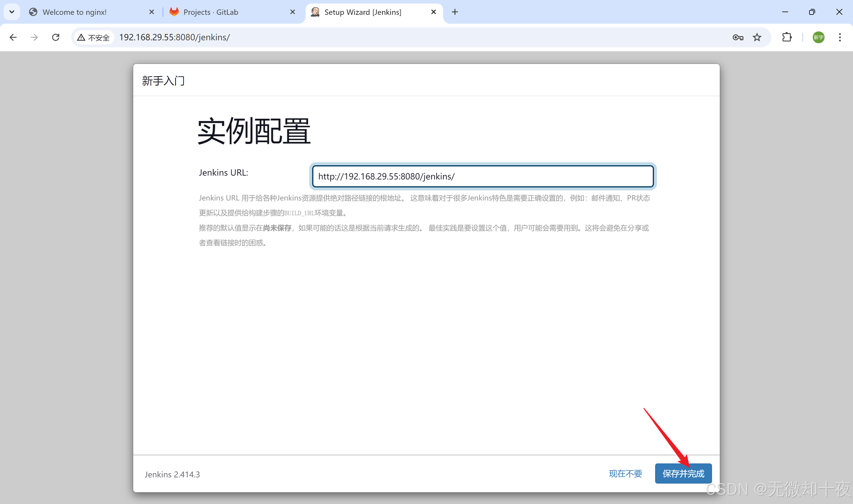Viewport: 853px width, 504px height.
Task: Reload the Jenkins page
Action: (x=56, y=37)
